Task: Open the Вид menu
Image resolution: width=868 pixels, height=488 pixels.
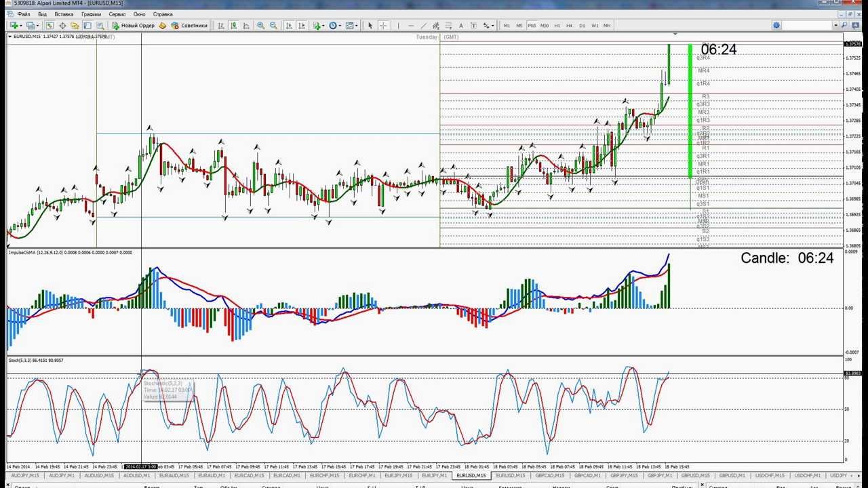Action: (43, 14)
